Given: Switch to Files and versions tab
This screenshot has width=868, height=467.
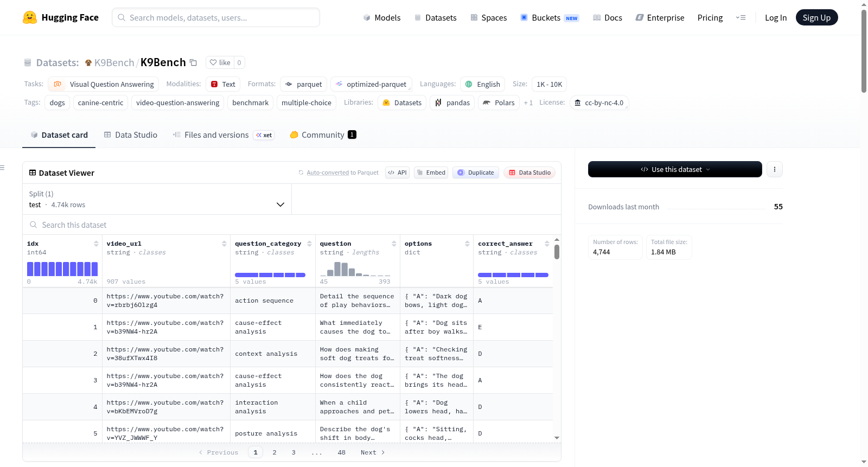Looking at the screenshot, I should (x=224, y=135).
